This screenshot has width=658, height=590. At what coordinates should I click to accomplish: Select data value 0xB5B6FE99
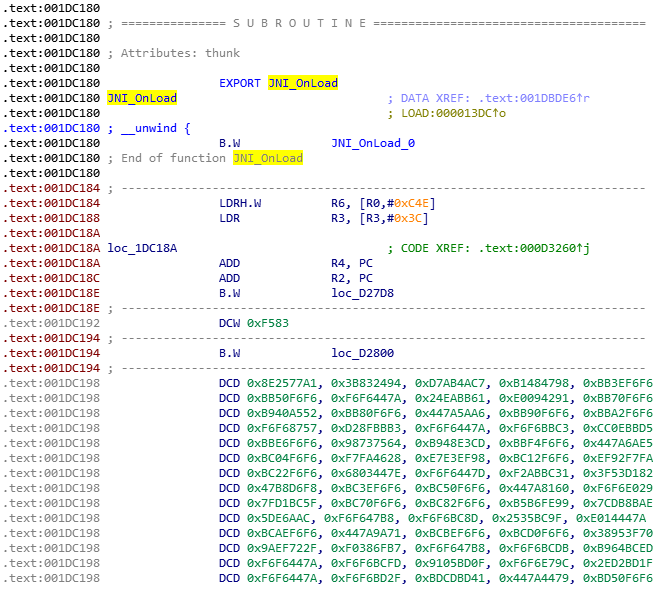534,503
